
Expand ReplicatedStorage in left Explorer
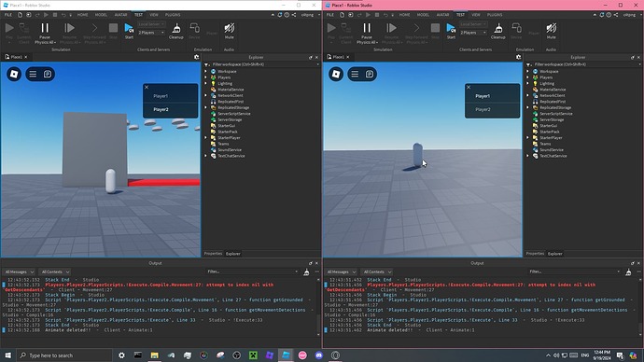pyautogui.click(x=206, y=107)
